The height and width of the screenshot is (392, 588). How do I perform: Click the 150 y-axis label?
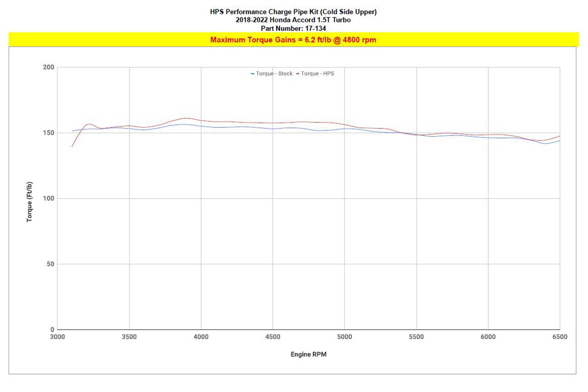point(48,133)
